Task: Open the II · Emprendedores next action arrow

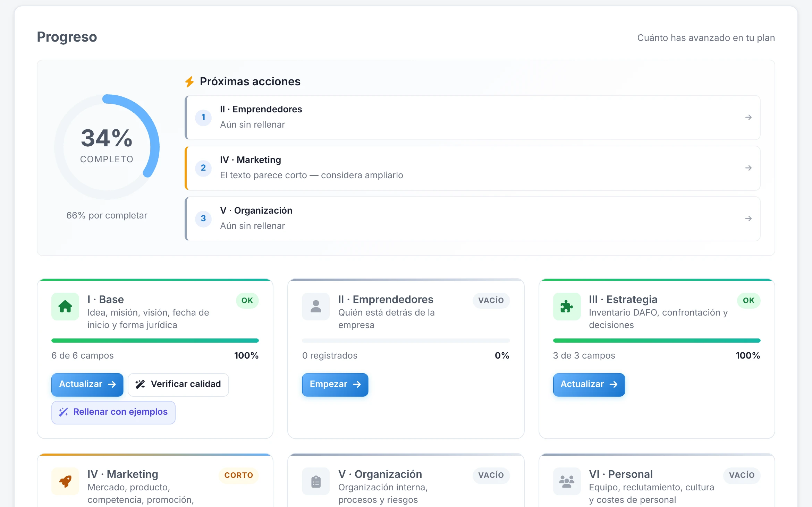Action: 748,118
